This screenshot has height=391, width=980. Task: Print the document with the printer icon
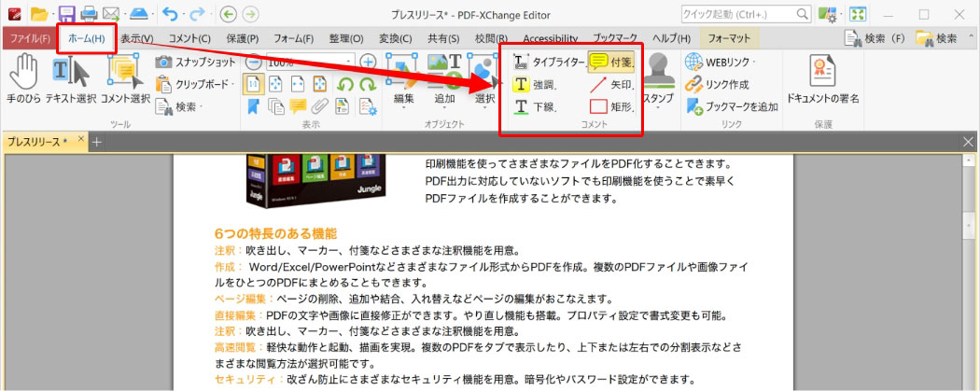[x=89, y=13]
